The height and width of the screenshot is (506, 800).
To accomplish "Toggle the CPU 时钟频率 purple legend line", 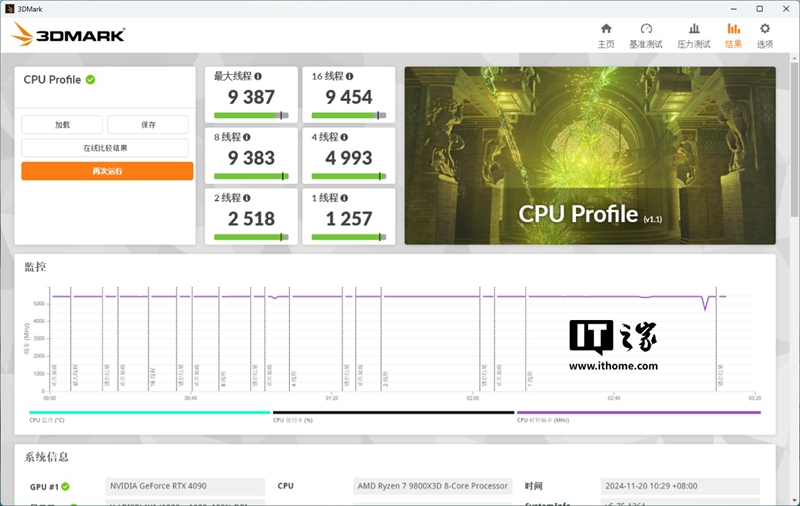I will [639, 412].
